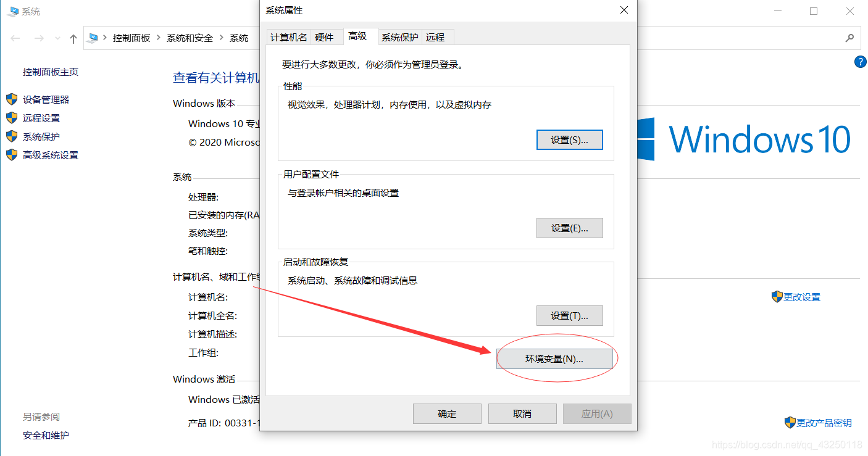Switch to the 计算机名 tab
The image size is (868, 456).
288,37
